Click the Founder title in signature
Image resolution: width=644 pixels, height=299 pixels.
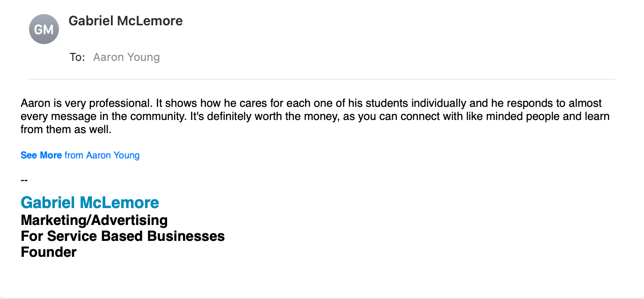pos(49,252)
